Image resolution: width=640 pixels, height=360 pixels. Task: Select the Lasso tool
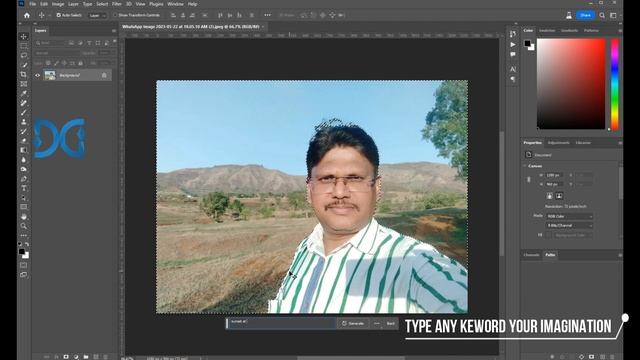coord(24,55)
